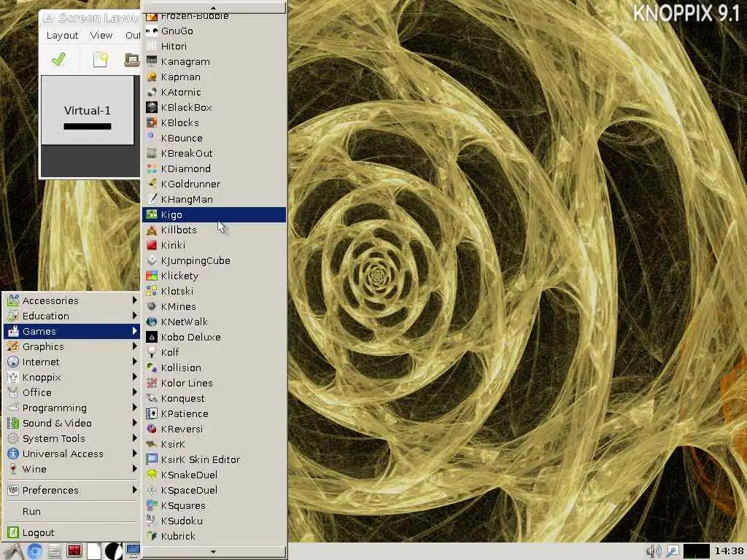747x560 pixels.
Task: Click the 14:38 clock
Action: [x=729, y=551]
